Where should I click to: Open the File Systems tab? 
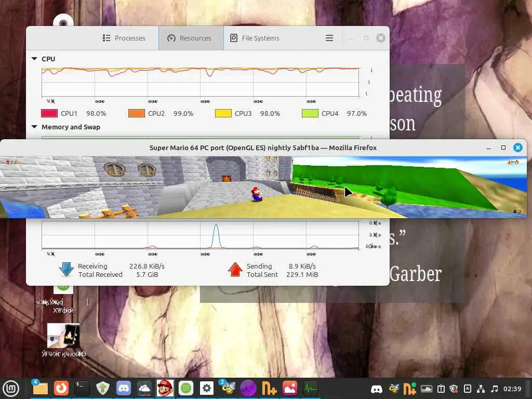[x=255, y=38]
